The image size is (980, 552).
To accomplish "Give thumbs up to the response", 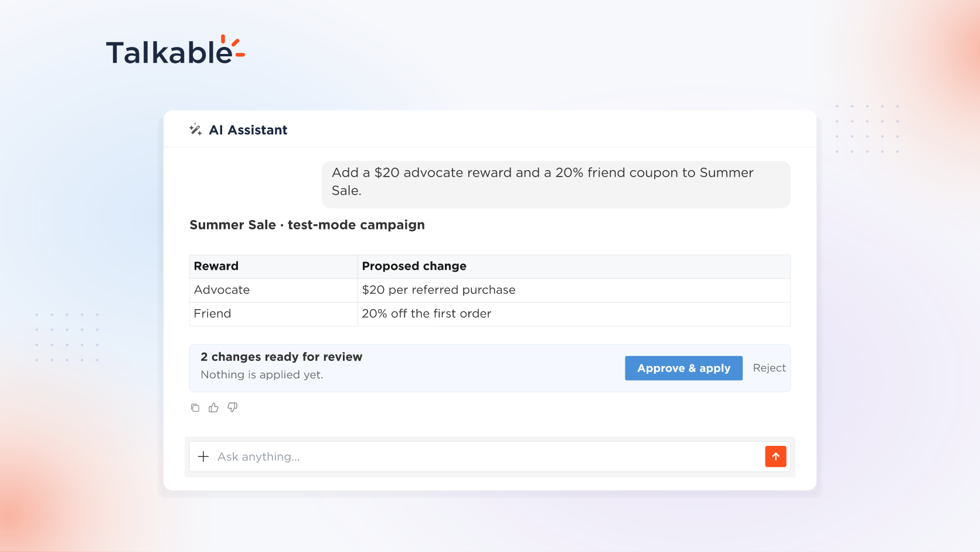I will tap(213, 408).
